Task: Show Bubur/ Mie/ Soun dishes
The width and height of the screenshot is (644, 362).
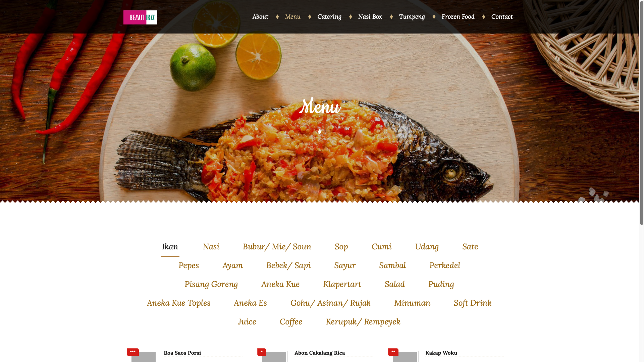Action: pyautogui.click(x=277, y=247)
